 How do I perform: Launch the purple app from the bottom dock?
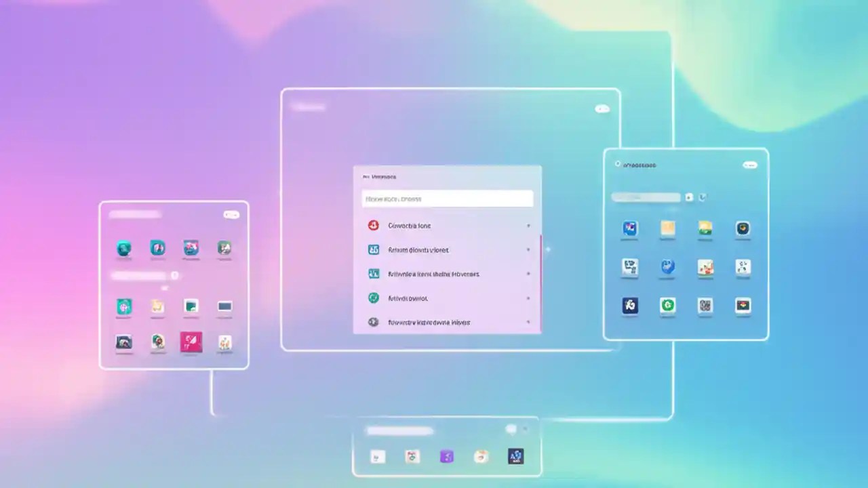(x=446, y=457)
